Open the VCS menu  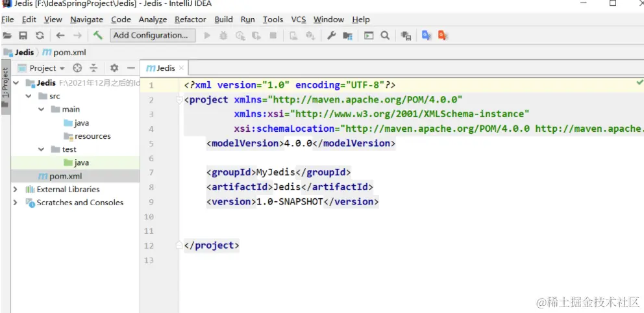pos(299,19)
